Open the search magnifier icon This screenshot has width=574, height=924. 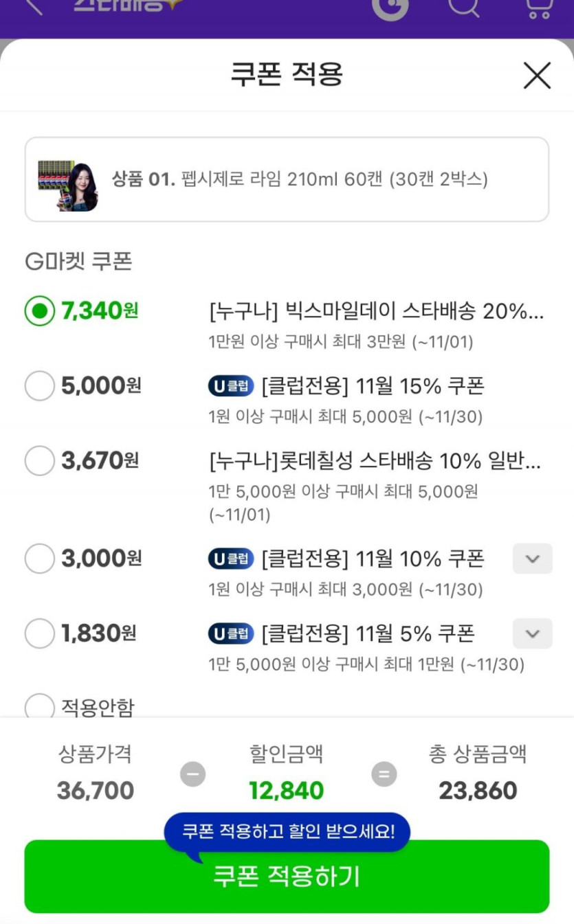(x=463, y=7)
